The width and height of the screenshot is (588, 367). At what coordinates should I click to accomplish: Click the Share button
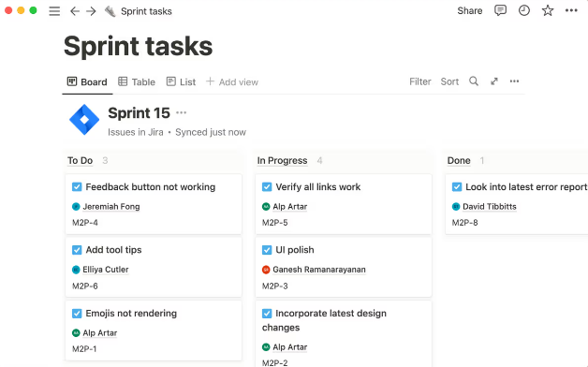[x=469, y=10]
